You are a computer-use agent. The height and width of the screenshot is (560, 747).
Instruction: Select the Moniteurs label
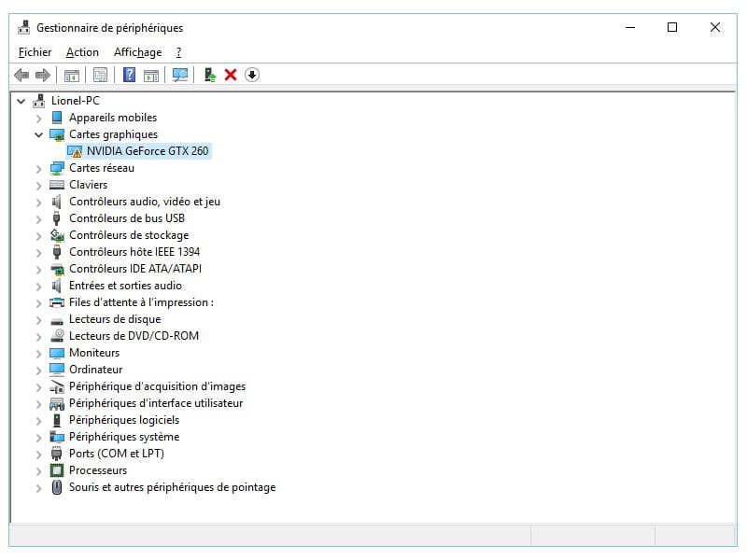pos(94,353)
